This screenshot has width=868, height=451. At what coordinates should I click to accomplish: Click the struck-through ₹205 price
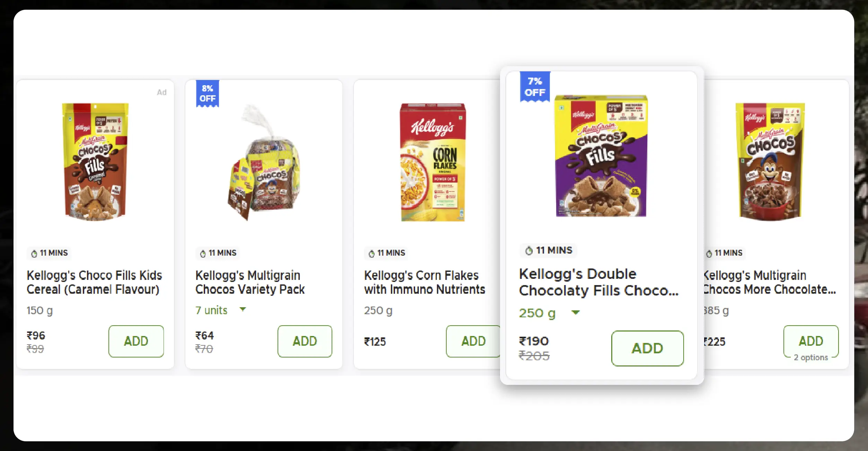(534, 355)
